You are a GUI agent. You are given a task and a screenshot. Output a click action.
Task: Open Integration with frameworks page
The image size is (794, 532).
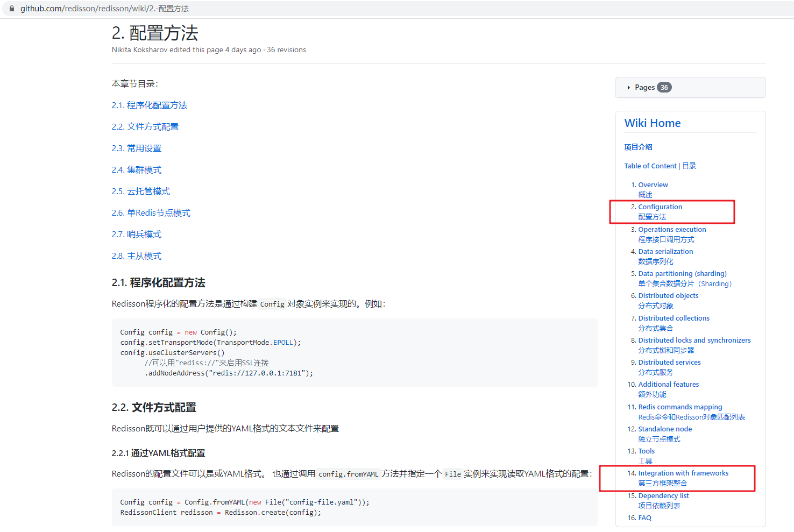pyautogui.click(x=683, y=473)
